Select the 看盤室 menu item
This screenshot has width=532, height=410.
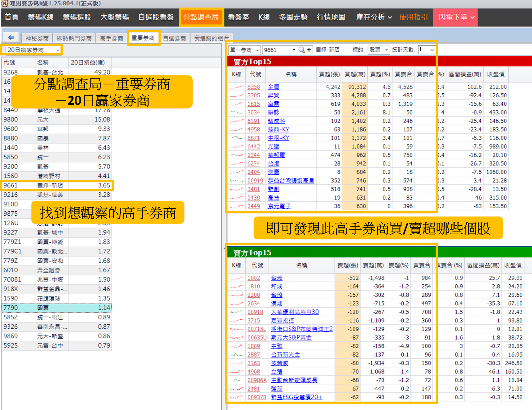coord(238,17)
